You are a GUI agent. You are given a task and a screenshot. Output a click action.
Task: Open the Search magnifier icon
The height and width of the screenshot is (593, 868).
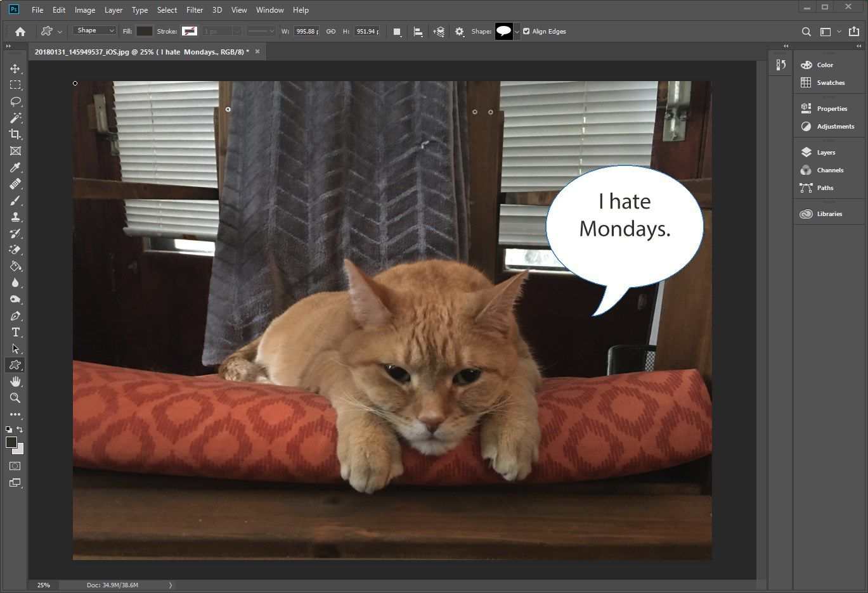[806, 32]
